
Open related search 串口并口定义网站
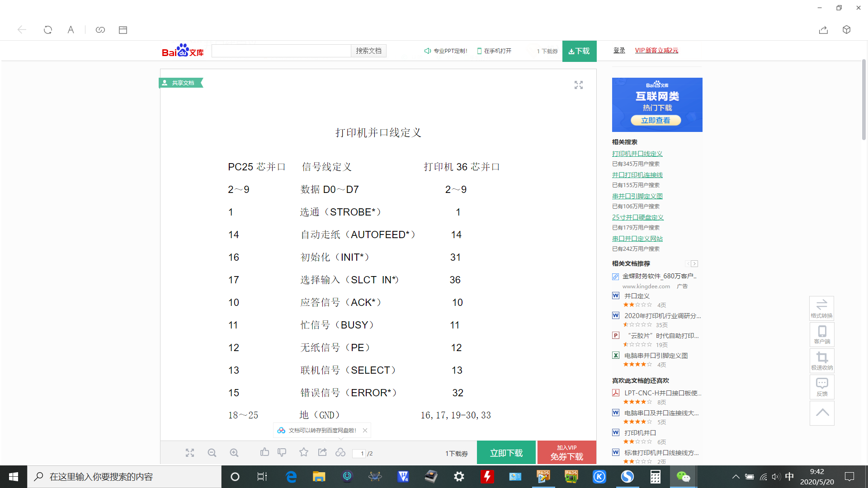point(637,239)
